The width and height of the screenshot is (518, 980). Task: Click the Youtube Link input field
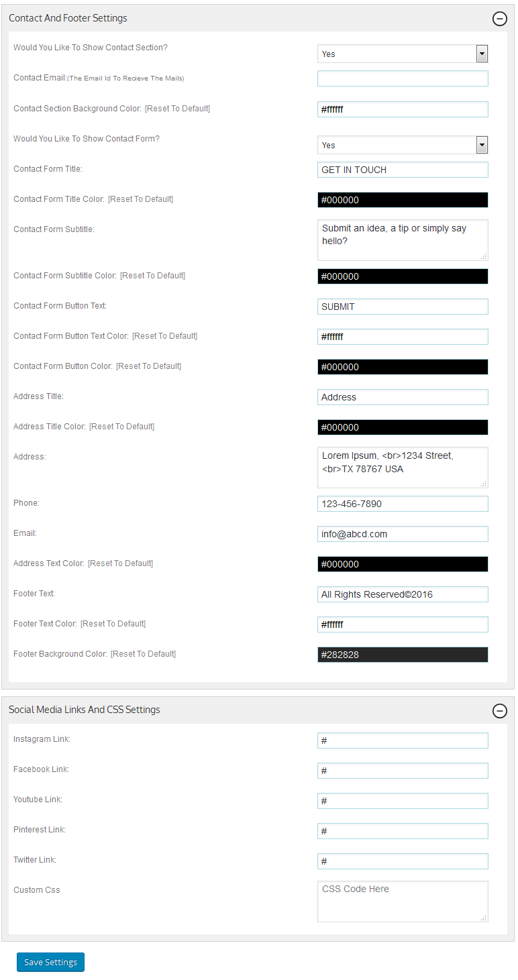(403, 801)
